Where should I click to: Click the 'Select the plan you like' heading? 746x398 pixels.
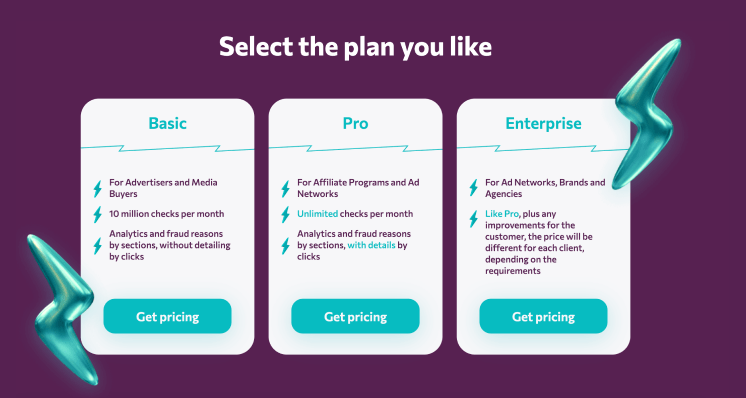[x=355, y=47]
